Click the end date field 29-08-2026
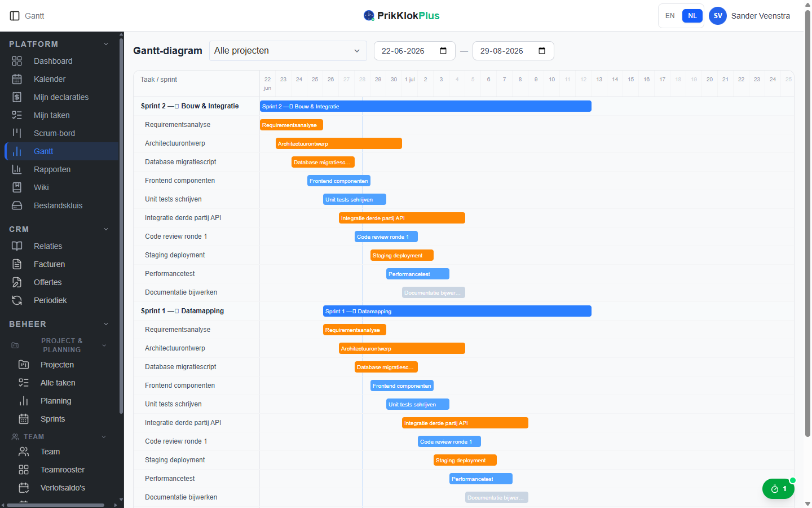This screenshot has width=812, height=508. pyautogui.click(x=513, y=51)
